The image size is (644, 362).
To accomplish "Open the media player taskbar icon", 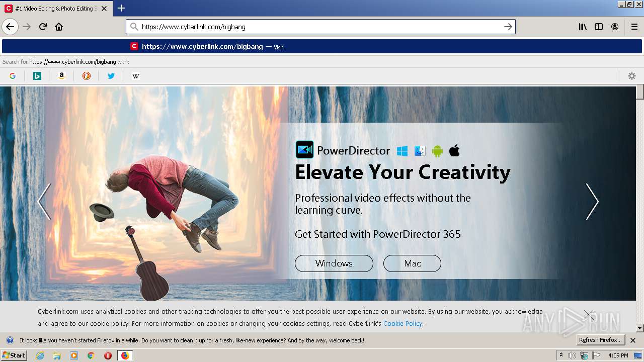I will [x=74, y=355].
